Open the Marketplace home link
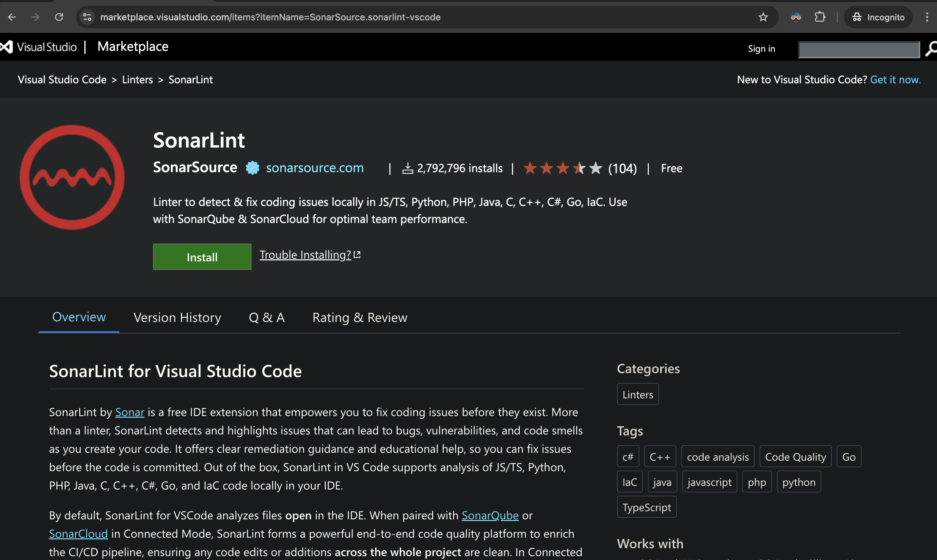Viewport: 937px width, 560px height. pyautogui.click(x=133, y=47)
